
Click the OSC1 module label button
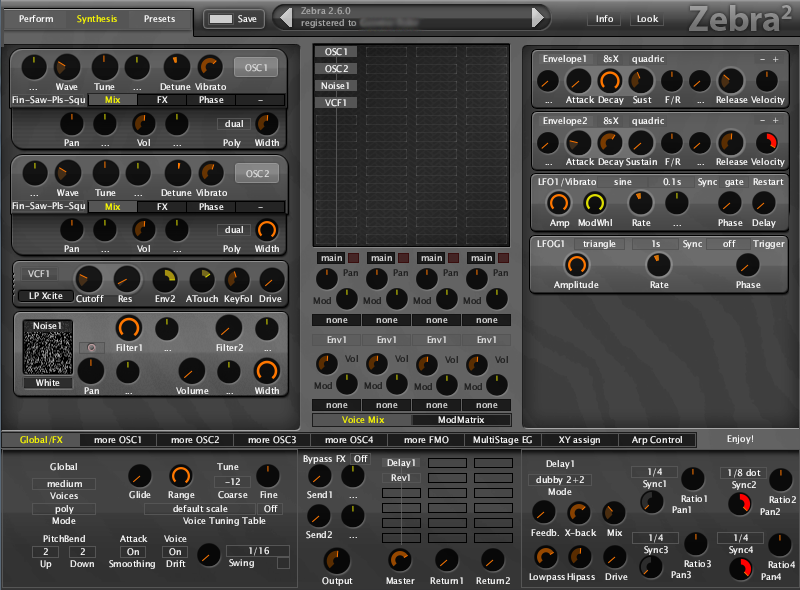[256, 67]
